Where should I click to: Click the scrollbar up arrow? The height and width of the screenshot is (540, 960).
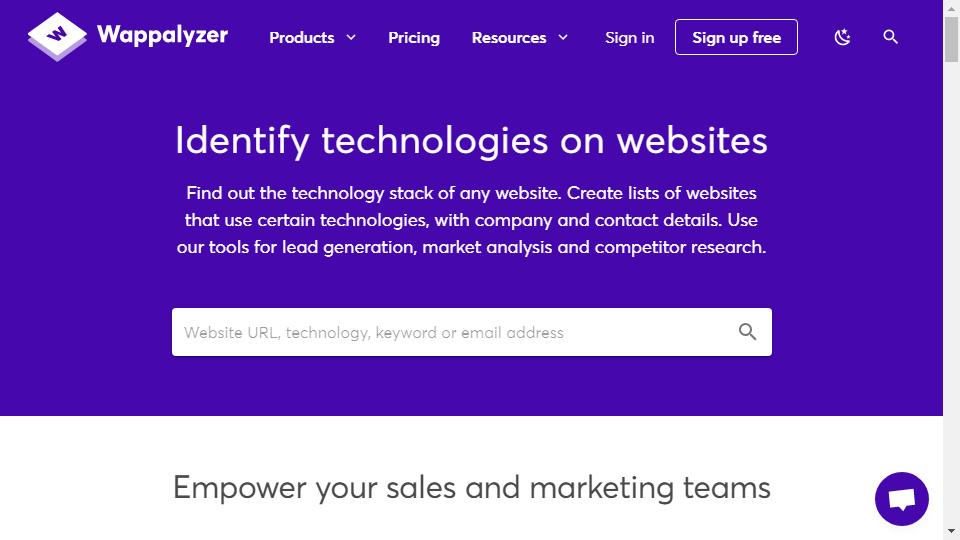[x=951, y=8]
